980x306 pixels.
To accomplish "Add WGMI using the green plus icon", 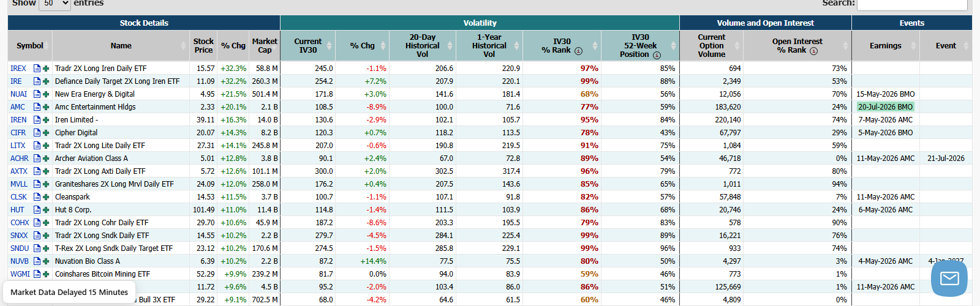I will tap(46, 274).
